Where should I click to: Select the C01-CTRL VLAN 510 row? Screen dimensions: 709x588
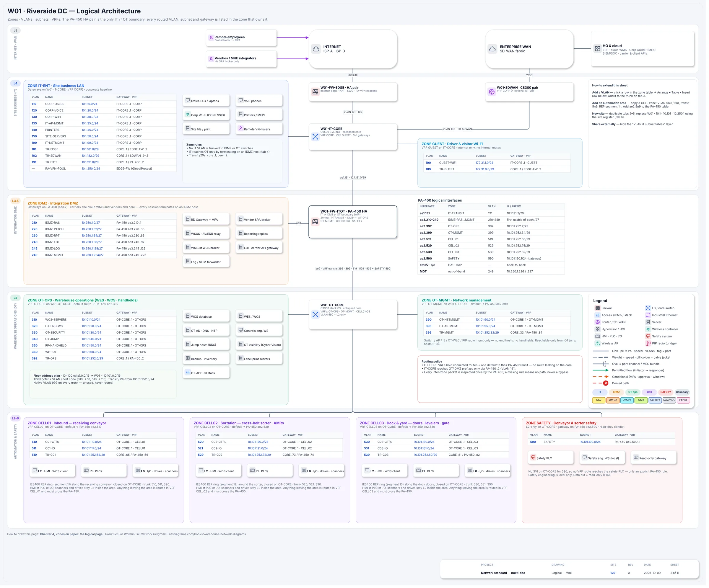[x=103, y=442]
